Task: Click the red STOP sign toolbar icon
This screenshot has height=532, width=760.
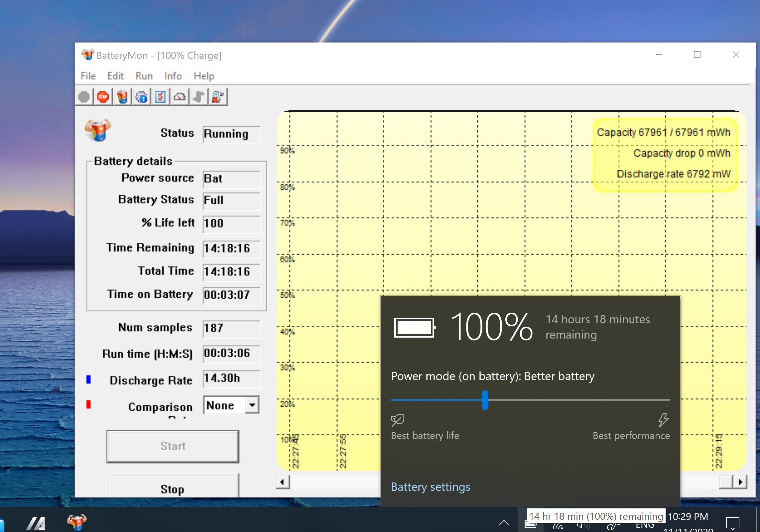Action: pyautogui.click(x=103, y=97)
